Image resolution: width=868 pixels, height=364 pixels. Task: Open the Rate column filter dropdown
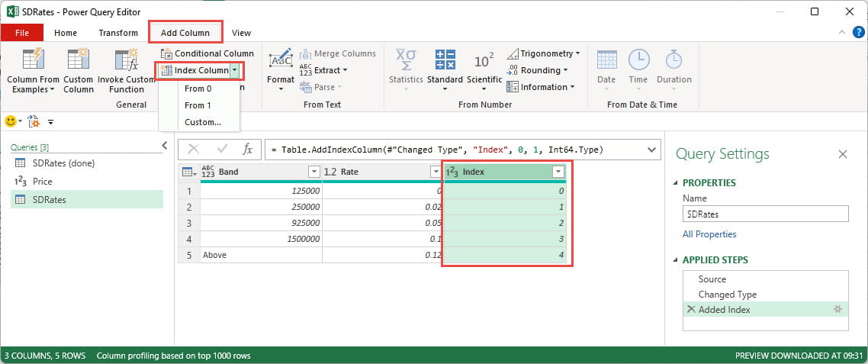click(x=435, y=172)
